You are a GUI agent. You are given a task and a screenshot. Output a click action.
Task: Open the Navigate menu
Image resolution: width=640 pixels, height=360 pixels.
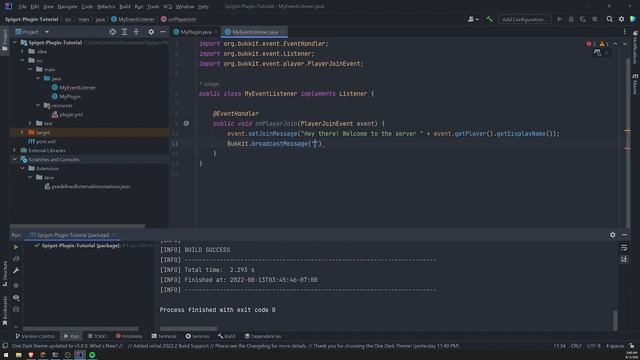pyautogui.click(x=67, y=7)
